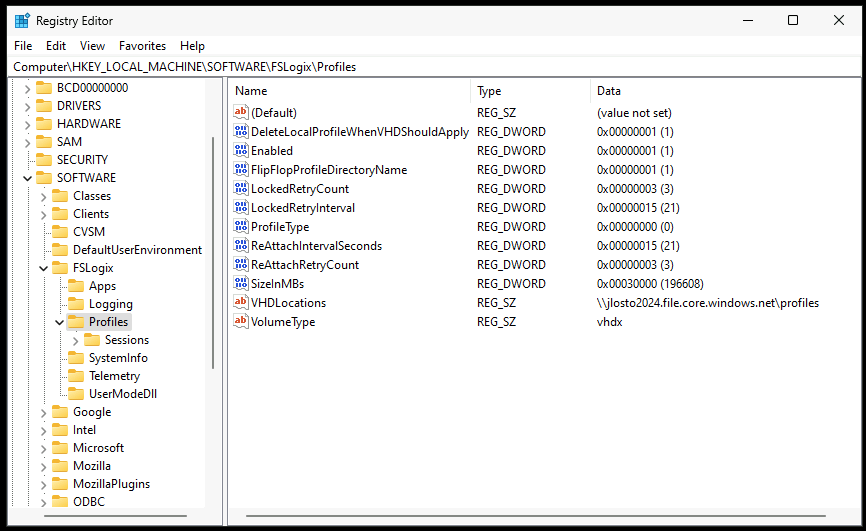This screenshot has width=866, height=531.
Task: Collapse the SOFTWARE key
Action: [x=27, y=178]
